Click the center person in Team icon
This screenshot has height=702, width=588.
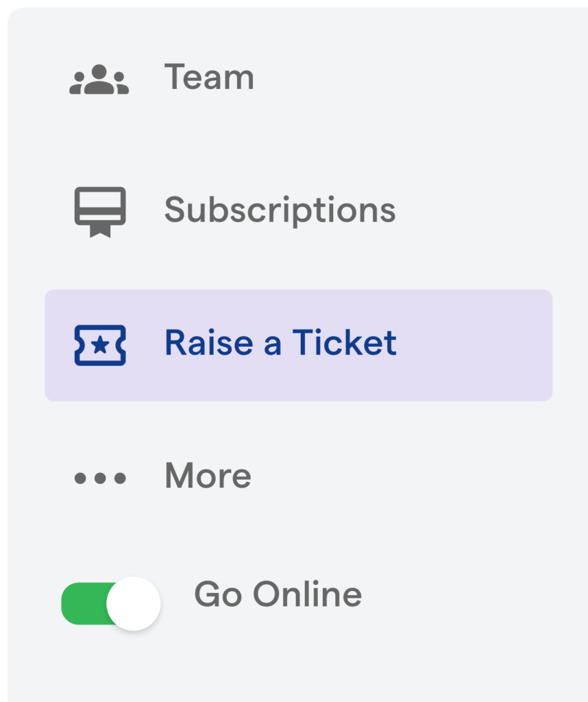99,75
